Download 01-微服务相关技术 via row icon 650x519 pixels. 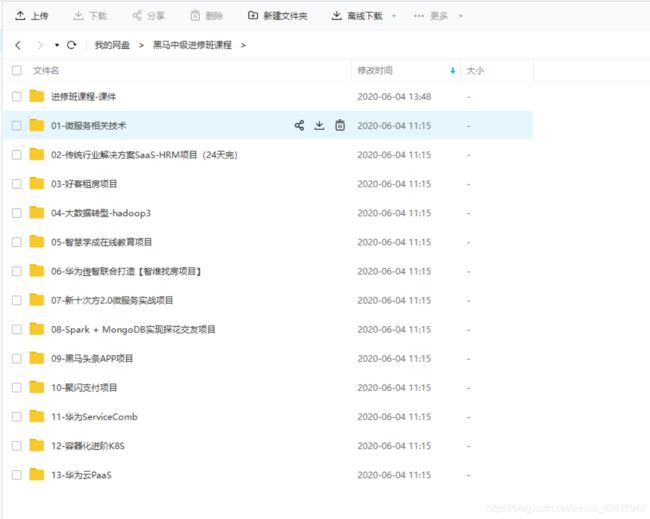pyautogui.click(x=319, y=125)
